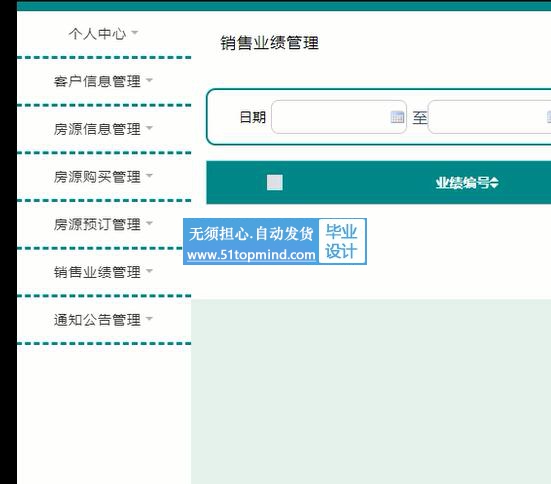
Task: Open 通知公告管理 in the sidebar
Action: coord(97,320)
